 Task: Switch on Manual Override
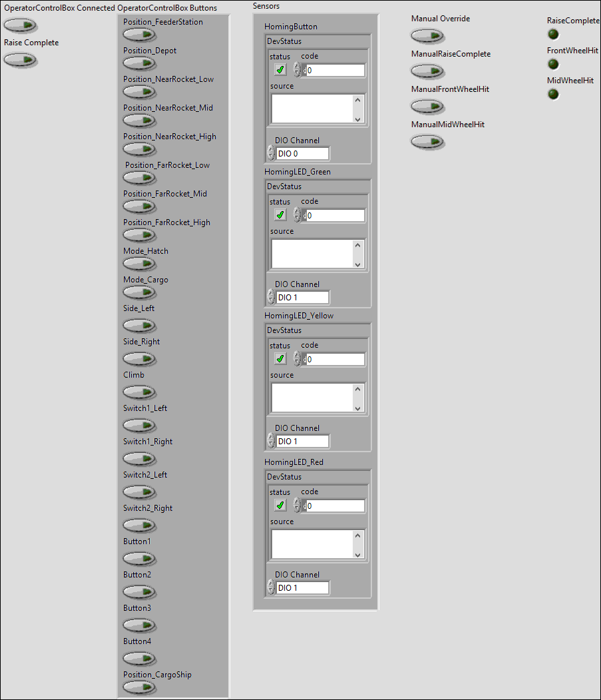point(427,36)
